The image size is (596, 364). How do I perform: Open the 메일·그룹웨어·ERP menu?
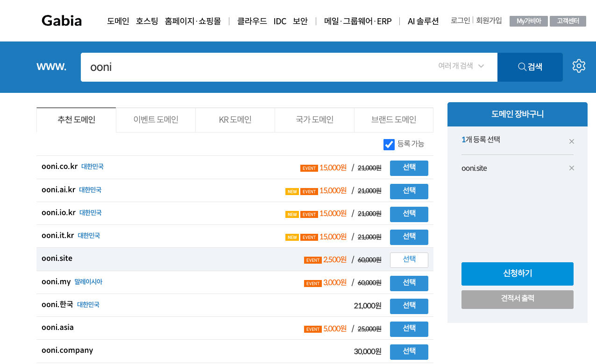point(358,21)
